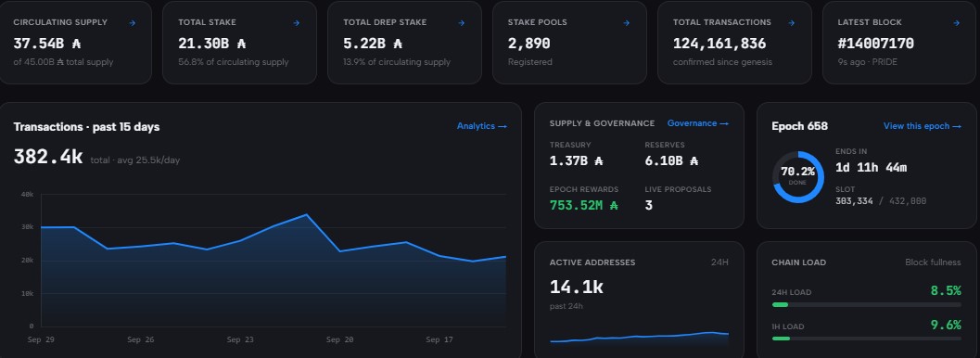The image size is (980, 358).
Task: Click the 14.1k active addresses value
Action: (x=577, y=287)
